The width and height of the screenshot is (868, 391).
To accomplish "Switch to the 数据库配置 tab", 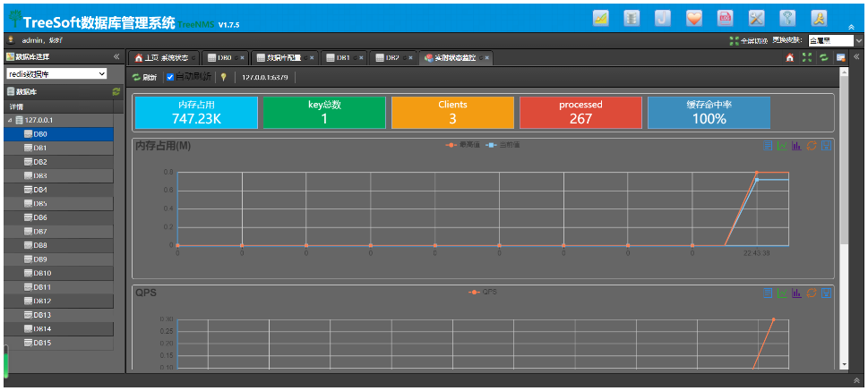I will 281,57.
